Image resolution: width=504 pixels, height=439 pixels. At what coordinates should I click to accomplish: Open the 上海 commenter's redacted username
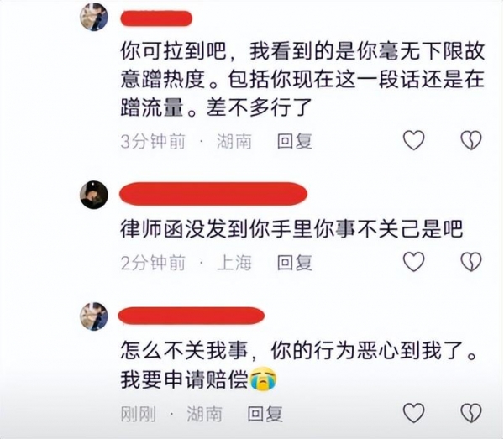click(213, 194)
